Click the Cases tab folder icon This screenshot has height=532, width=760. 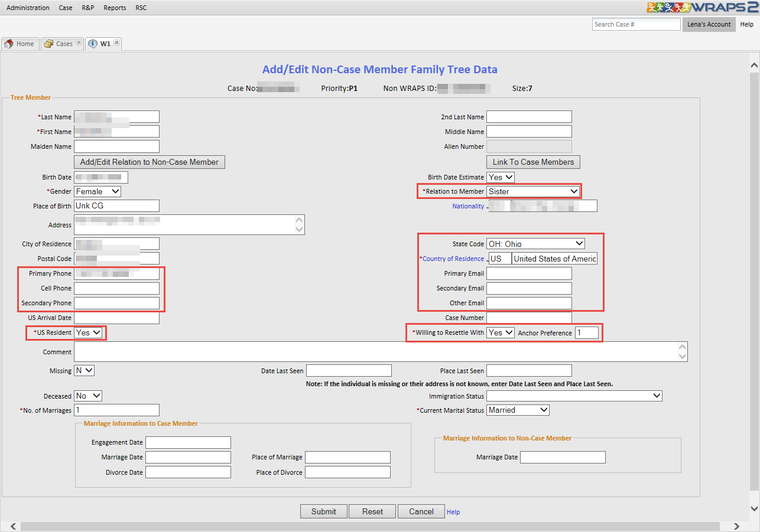pyautogui.click(x=48, y=44)
